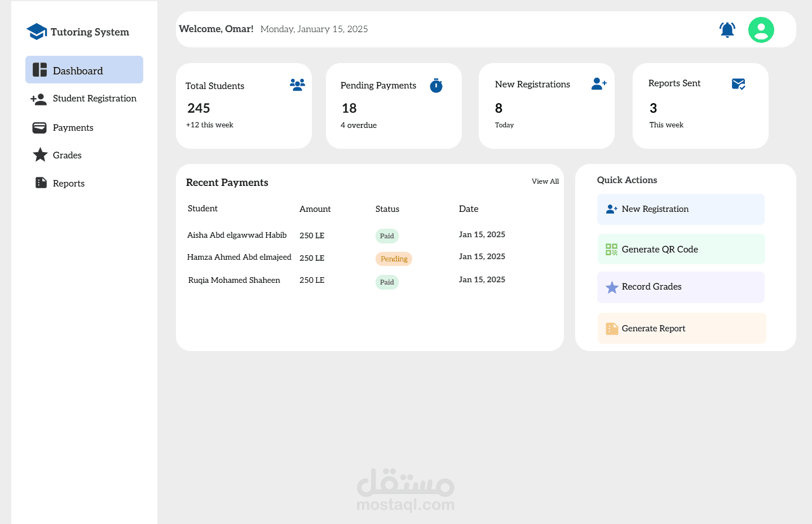Select the Date column header

(x=469, y=209)
